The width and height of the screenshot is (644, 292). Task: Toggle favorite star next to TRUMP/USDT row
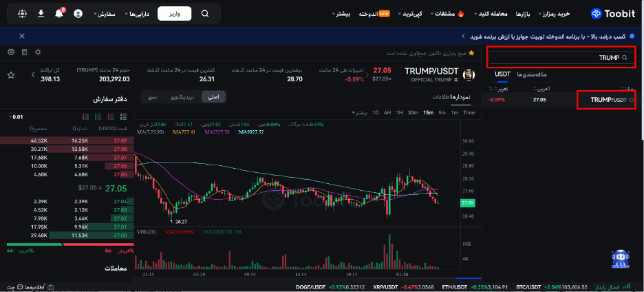pyautogui.click(x=632, y=101)
